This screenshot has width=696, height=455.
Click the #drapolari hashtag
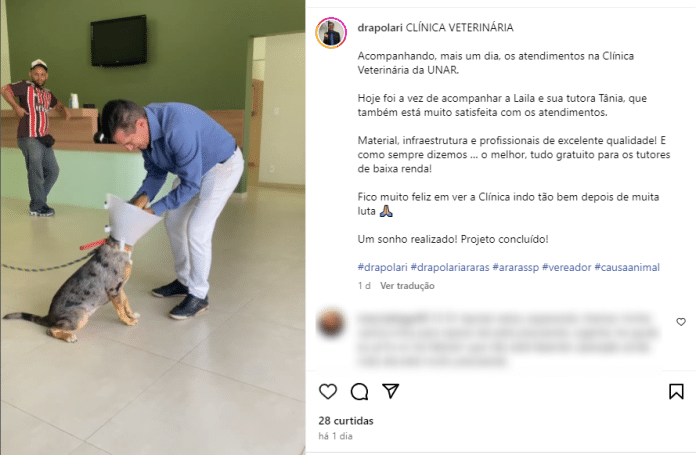point(382,267)
